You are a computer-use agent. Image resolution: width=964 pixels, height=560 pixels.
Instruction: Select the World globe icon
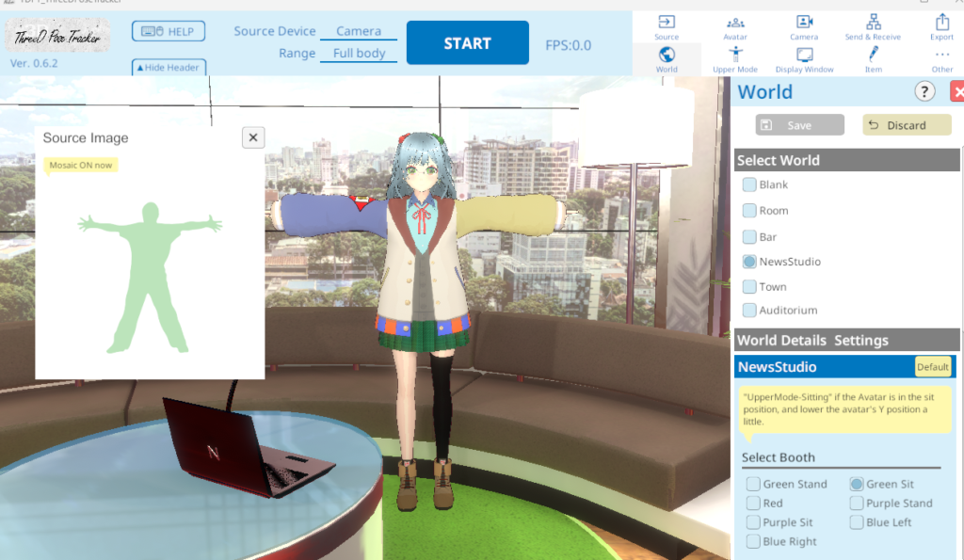coord(667,59)
